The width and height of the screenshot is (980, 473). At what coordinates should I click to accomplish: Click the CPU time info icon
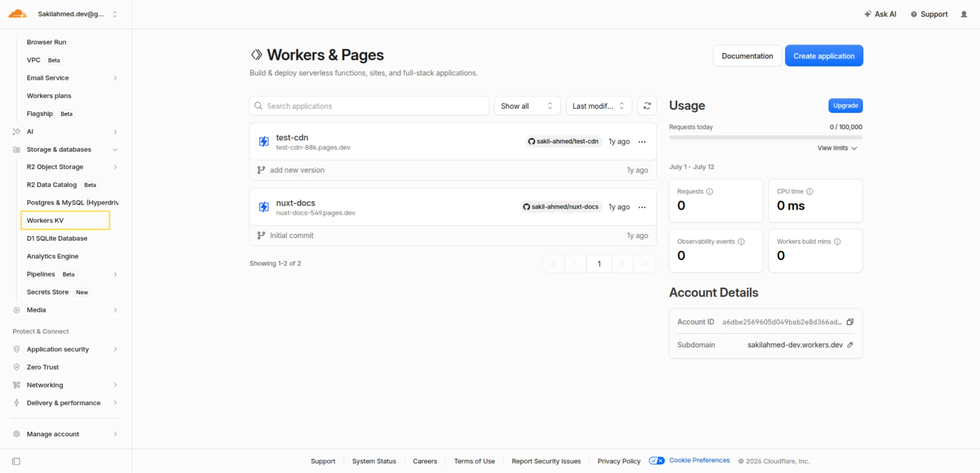coord(809,192)
